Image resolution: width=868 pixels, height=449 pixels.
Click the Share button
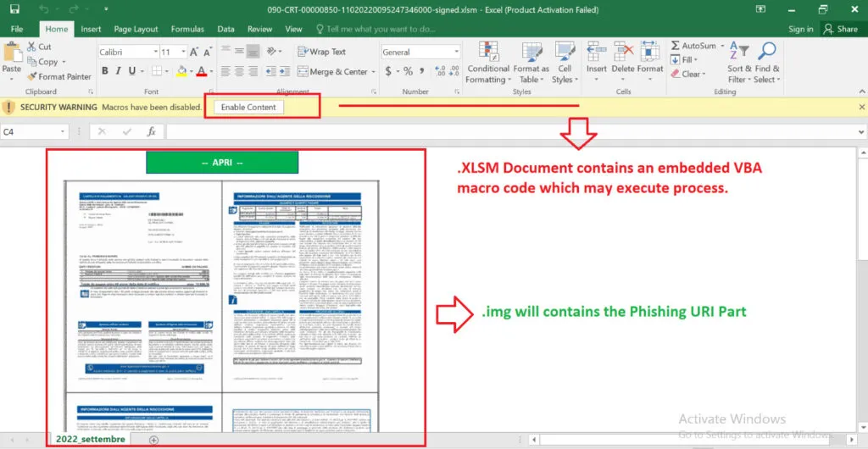(x=841, y=30)
